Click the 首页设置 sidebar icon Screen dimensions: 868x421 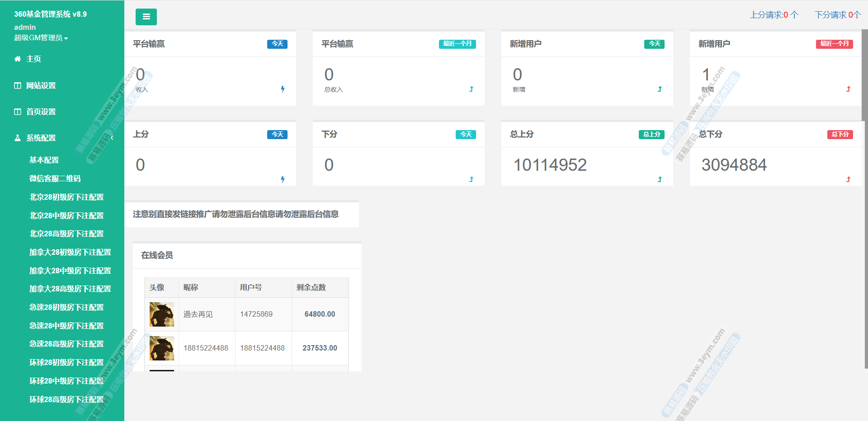(18, 112)
